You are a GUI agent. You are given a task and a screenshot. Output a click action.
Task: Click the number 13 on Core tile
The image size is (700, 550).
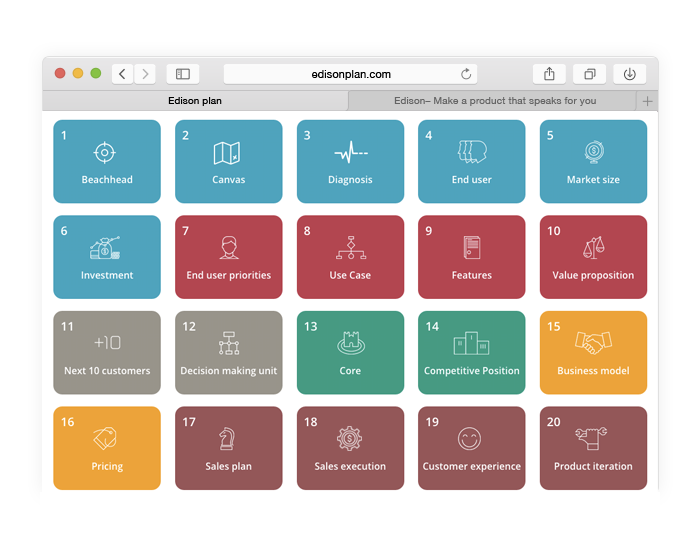[x=311, y=326]
